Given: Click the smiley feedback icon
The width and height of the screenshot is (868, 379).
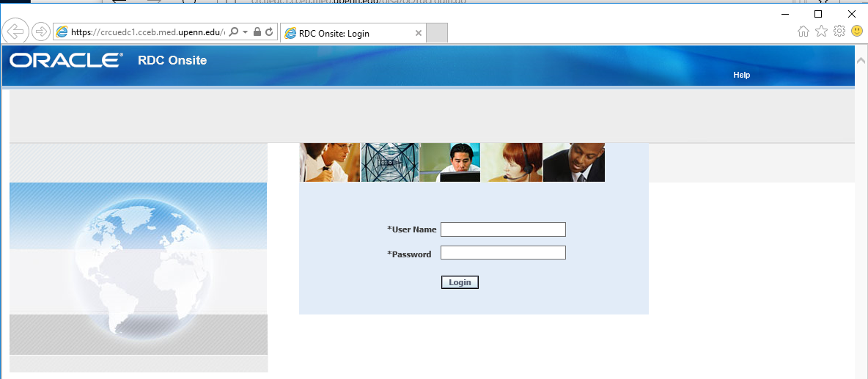Looking at the screenshot, I should click(857, 32).
